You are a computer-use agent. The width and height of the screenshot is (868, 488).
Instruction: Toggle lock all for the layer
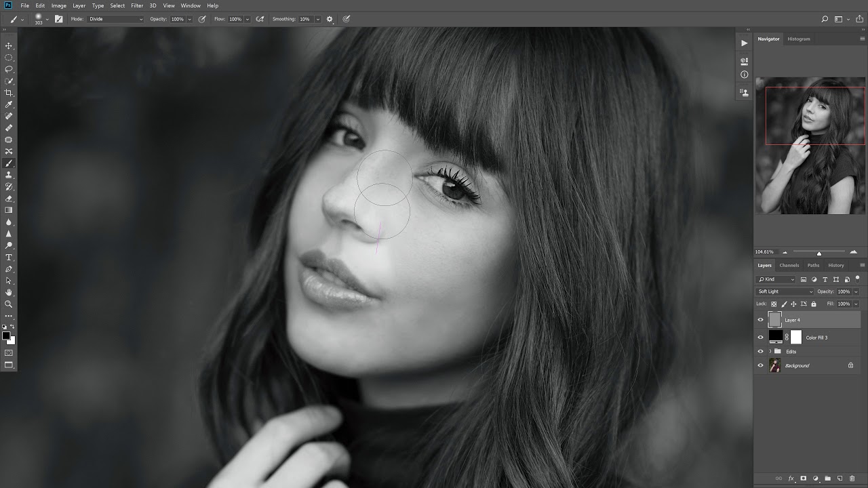(x=814, y=304)
